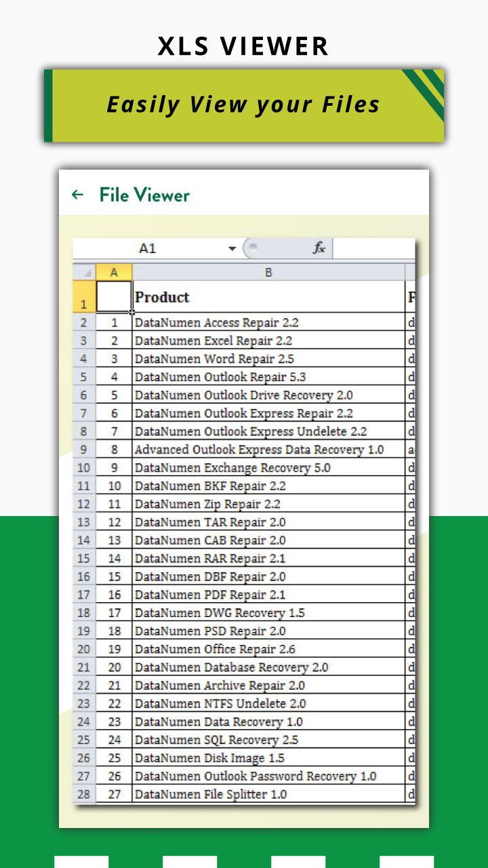Image resolution: width=488 pixels, height=868 pixels.
Task: Click cell DataNumen Archive Repair 2.0
Action: (268, 686)
